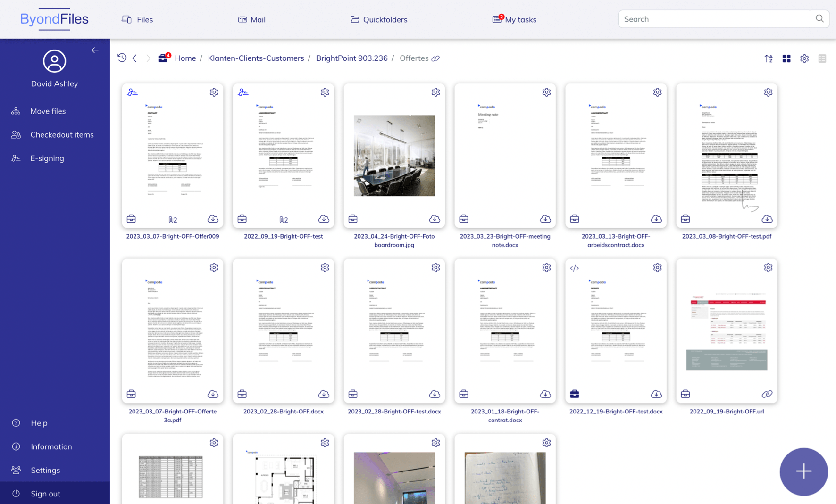
Task: Click e-sign icon on 2022_09_19-Bright-OFF-test card
Action: [x=243, y=92]
